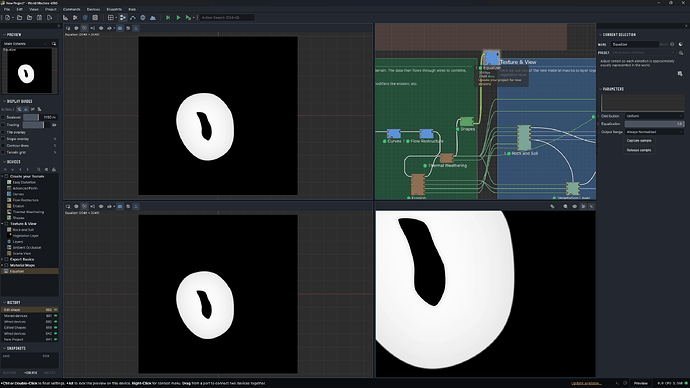Open the Commands menu

71,9
